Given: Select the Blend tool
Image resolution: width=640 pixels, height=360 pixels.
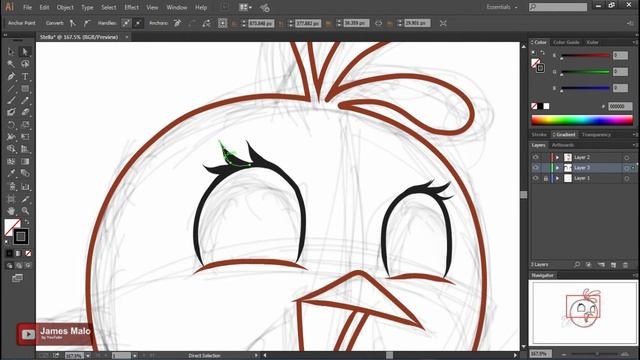Looking at the screenshot, I should [25, 173].
